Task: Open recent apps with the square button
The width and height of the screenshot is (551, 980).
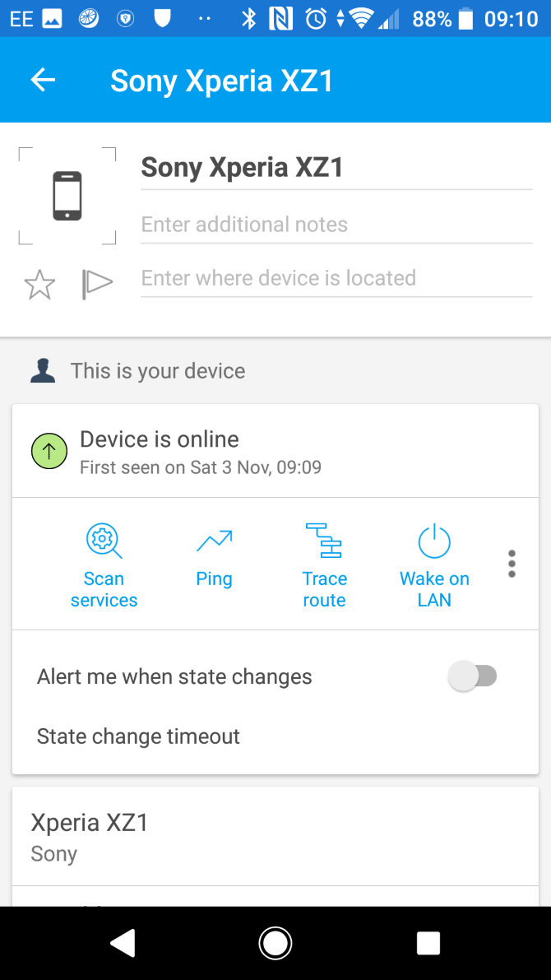Action: pyautogui.click(x=428, y=943)
